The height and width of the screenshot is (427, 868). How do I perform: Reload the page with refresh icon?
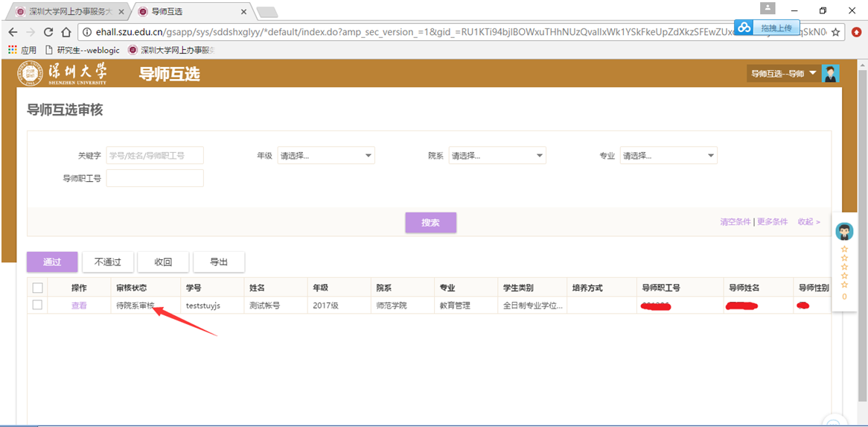pos(48,32)
